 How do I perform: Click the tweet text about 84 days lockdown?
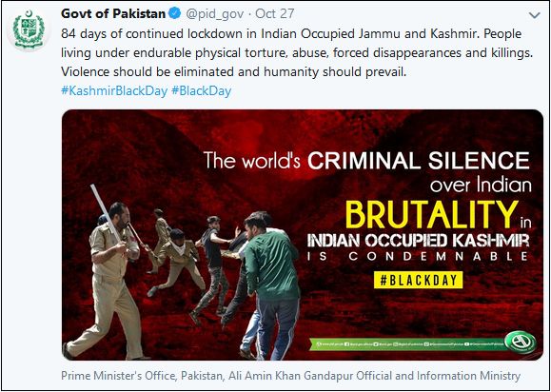pos(297,53)
